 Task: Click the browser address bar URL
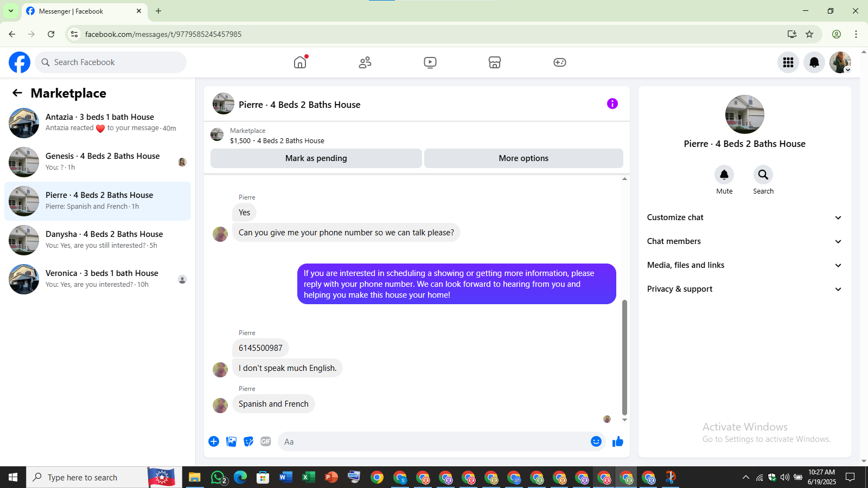pyautogui.click(x=163, y=34)
